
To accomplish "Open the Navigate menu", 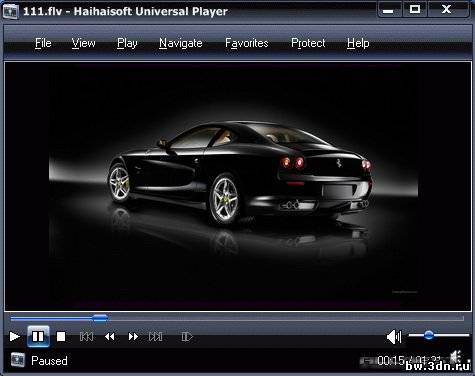I will (x=181, y=43).
